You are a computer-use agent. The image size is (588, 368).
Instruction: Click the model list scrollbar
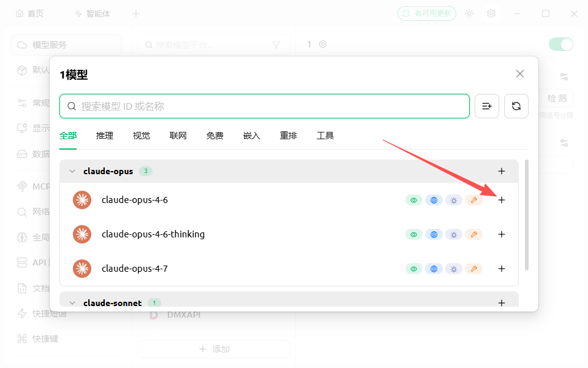coord(527,215)
